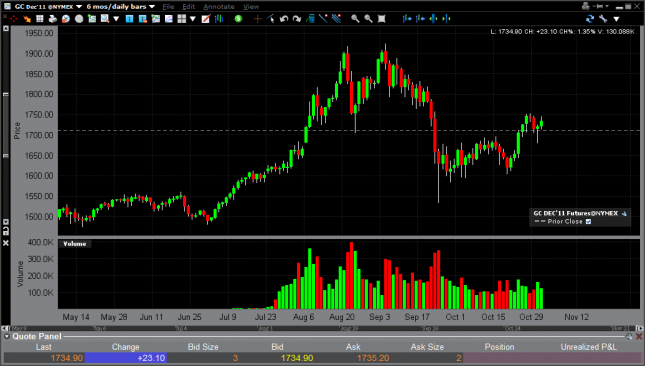Close the Volume pane with X
The image size is (645, 366).
coord(6,243)
